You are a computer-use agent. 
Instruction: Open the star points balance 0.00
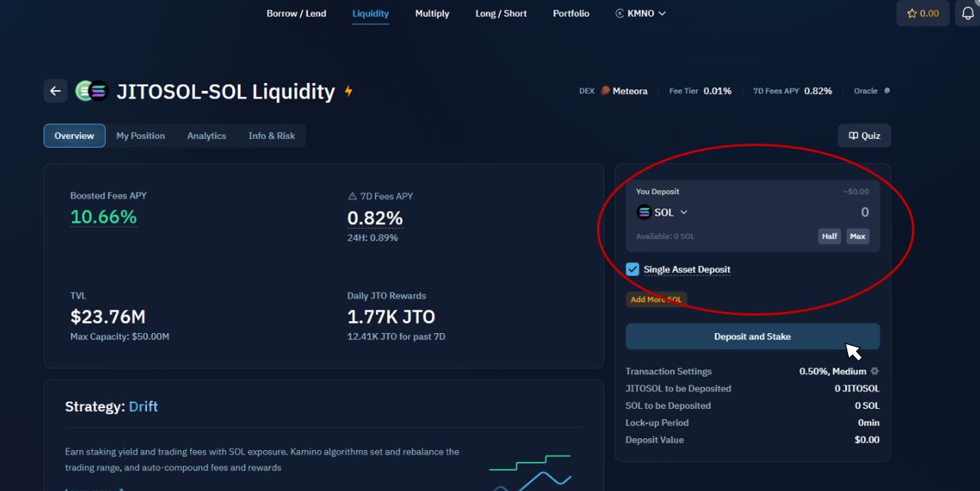(x=922, y=13)
